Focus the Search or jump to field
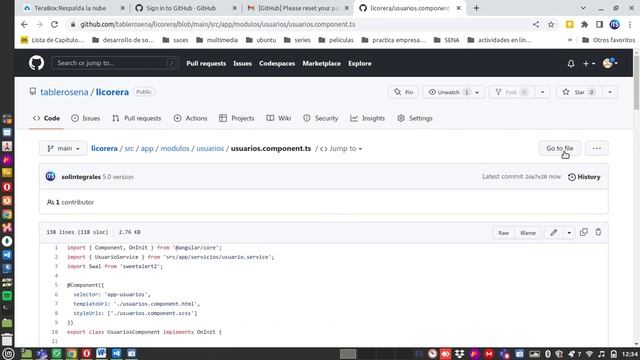The width and height of the screenshot is (640, 360). (x=115, y=63)
